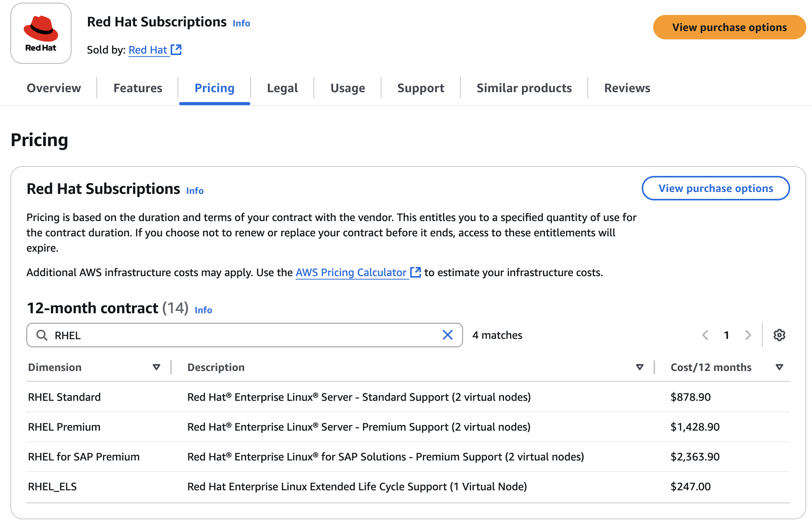Click the Cost/12 months column header

click(711, 367)
